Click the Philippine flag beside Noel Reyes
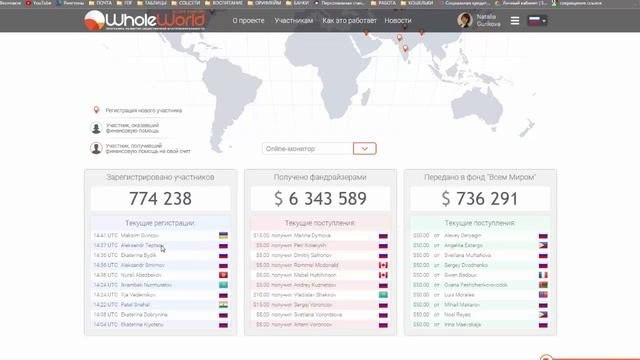This screenshot has width=640, height=360. pyautogui.click(x=543, y=315)
